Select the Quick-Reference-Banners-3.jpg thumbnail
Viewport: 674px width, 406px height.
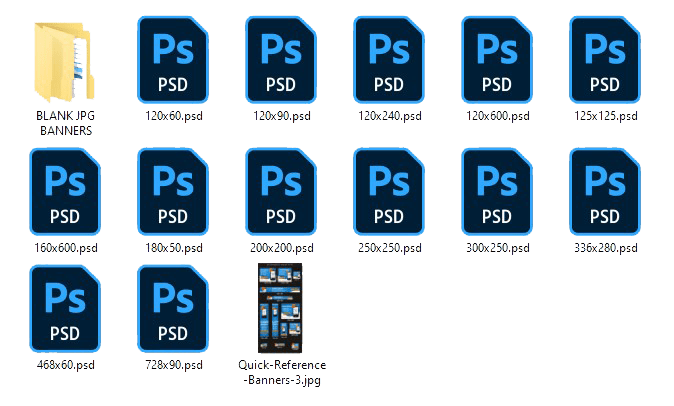tap(280, 308)
